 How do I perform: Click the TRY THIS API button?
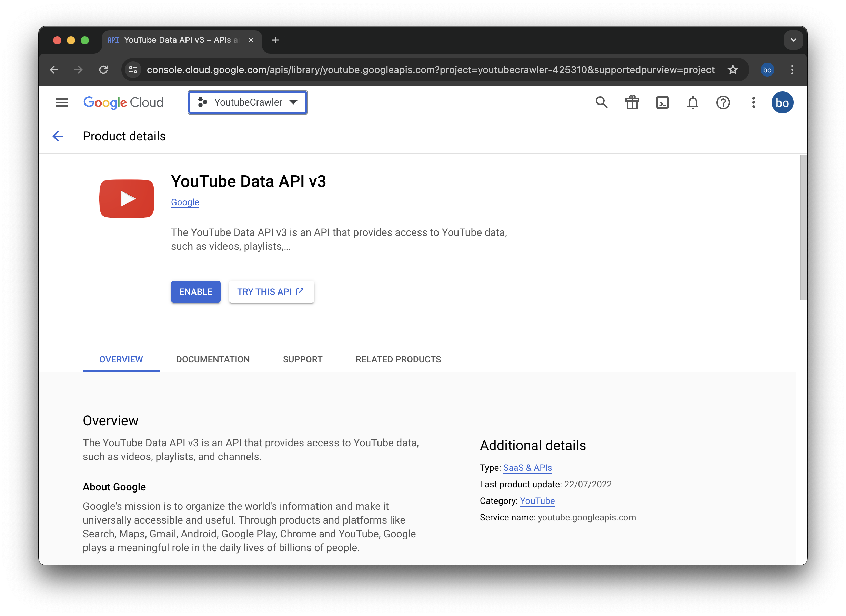click(x=271, y=292)
